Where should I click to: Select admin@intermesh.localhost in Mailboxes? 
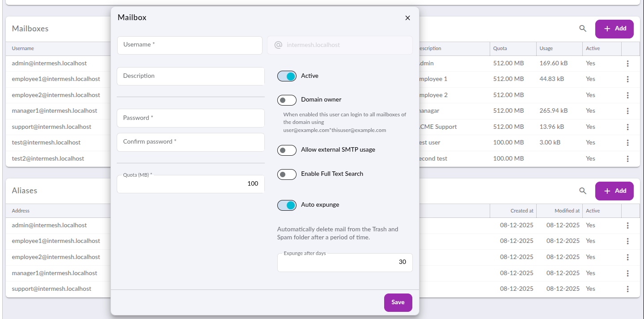coord(49,64)
